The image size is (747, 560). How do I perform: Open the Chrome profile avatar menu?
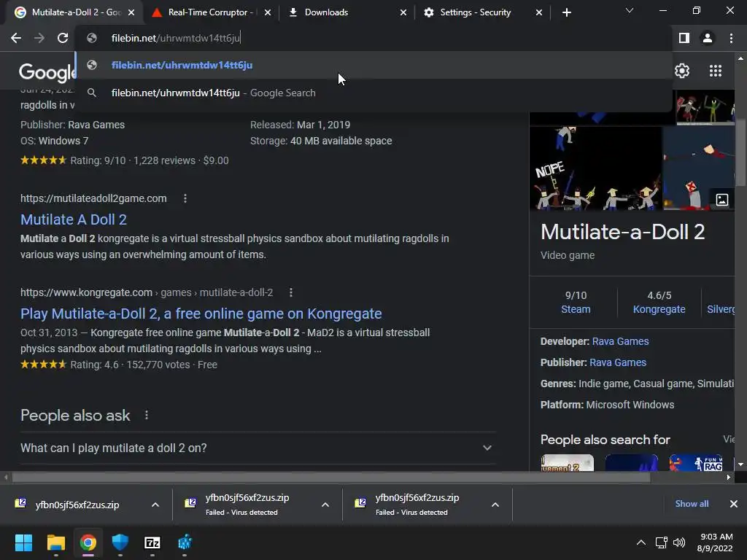click(x=708, y=38)
